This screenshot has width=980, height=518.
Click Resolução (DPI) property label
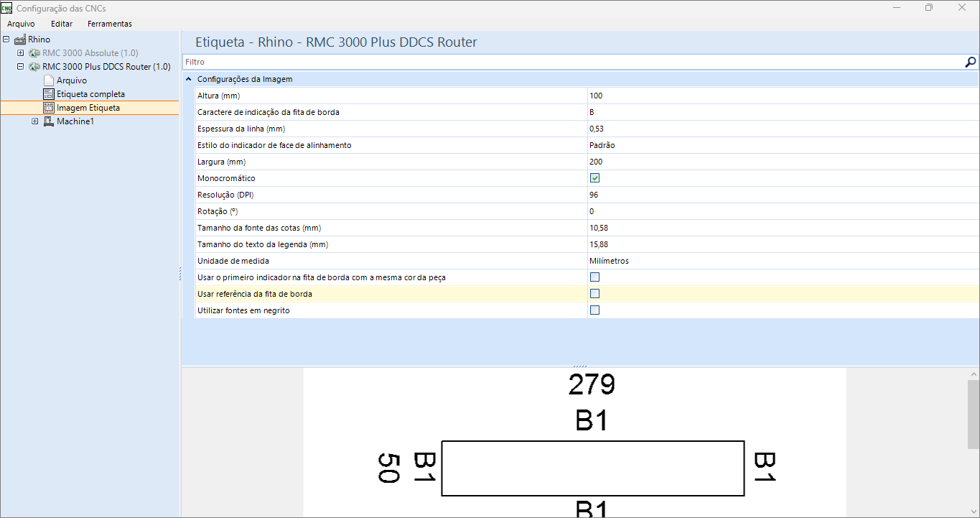pos(225,195)
